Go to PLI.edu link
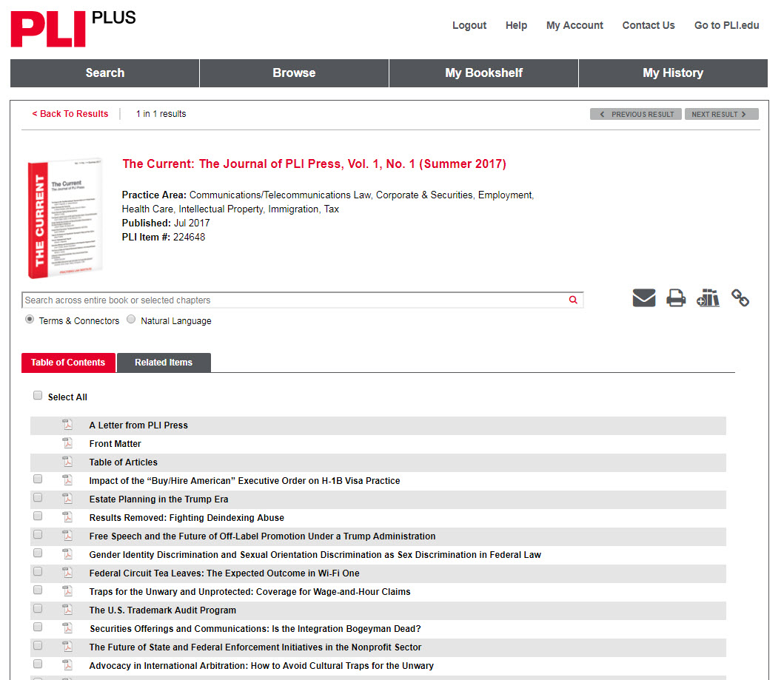This screenshot has height=680, width=784. tap(726, 25)
